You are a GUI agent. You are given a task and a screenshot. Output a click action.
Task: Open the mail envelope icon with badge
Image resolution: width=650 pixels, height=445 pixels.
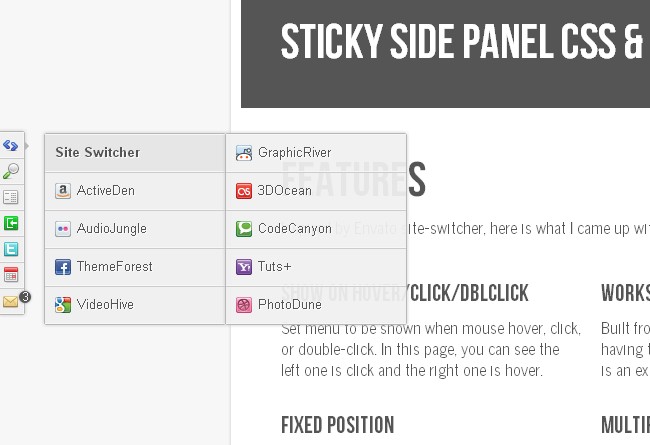click(11, 301)
